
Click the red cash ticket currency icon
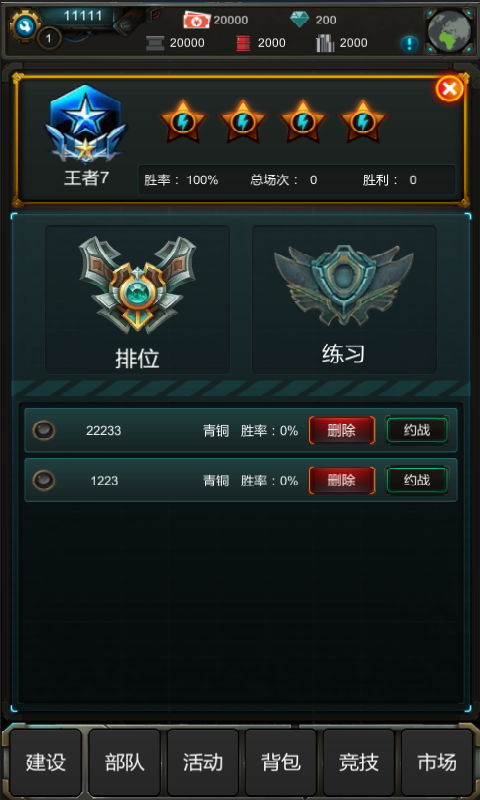197,20
